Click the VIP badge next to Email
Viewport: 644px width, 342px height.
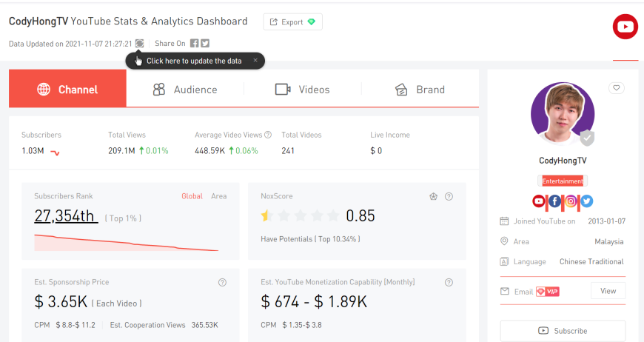[x=548, y=292]
